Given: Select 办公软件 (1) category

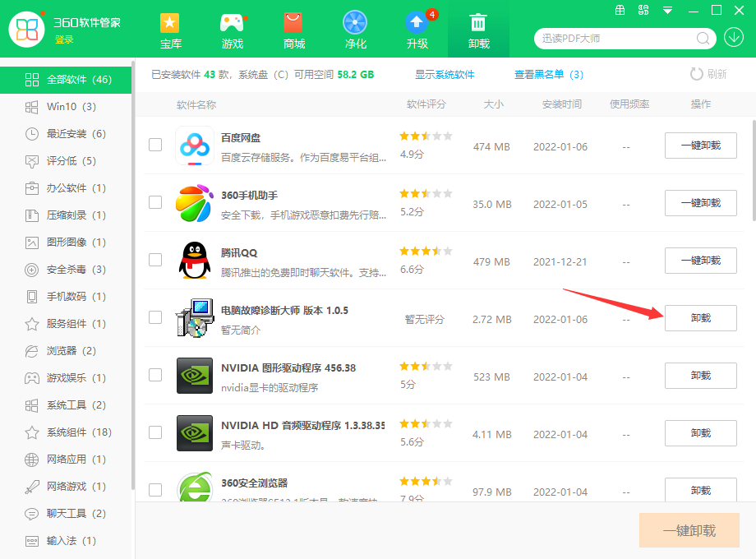Looking at the screenshot, I should coord(66,187).
